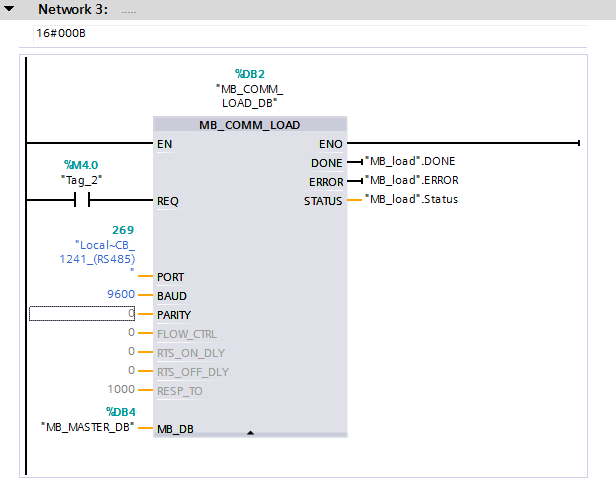Click the RESP_TO parameter label
The width and height of the screenshot is (616, 484).
[x=180, y=391]
